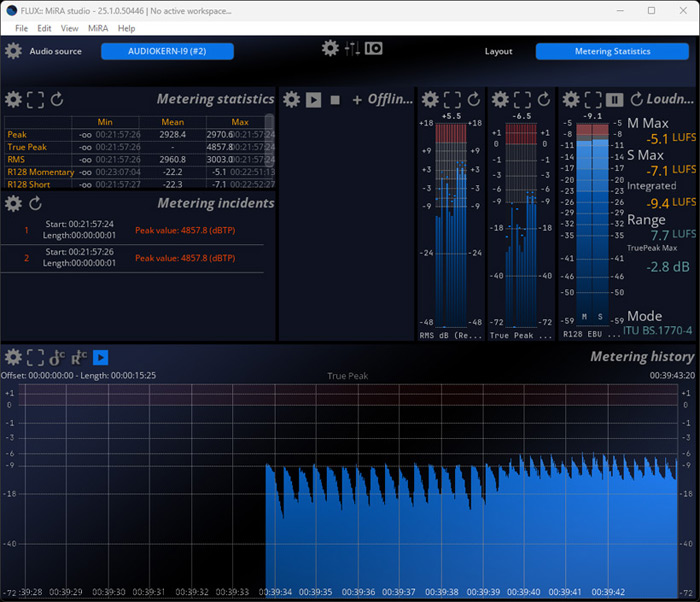
Task: Click the RMS row label
Action: pyautogui.click(x=16, y=159)
